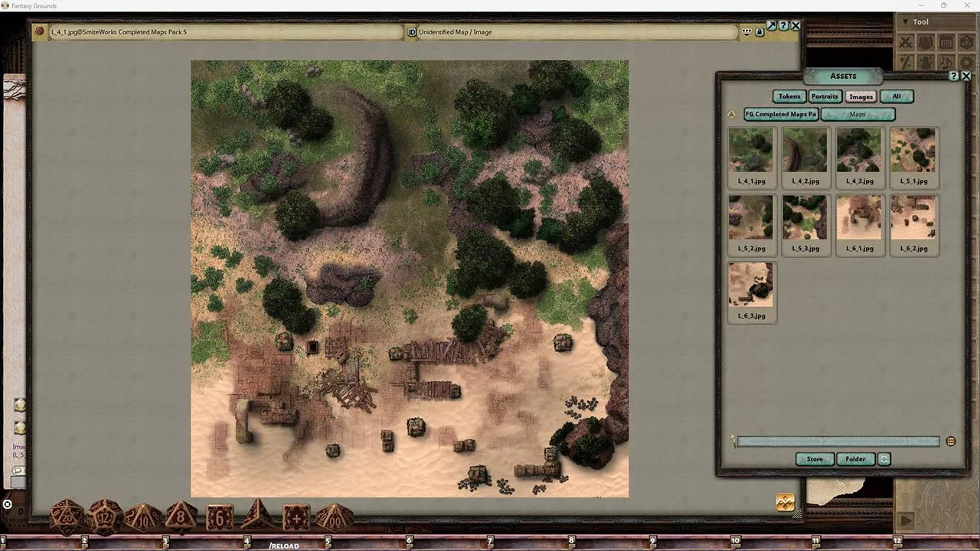Open the dice-shaped tool icon in Tool sidebar

click(966, 42)
